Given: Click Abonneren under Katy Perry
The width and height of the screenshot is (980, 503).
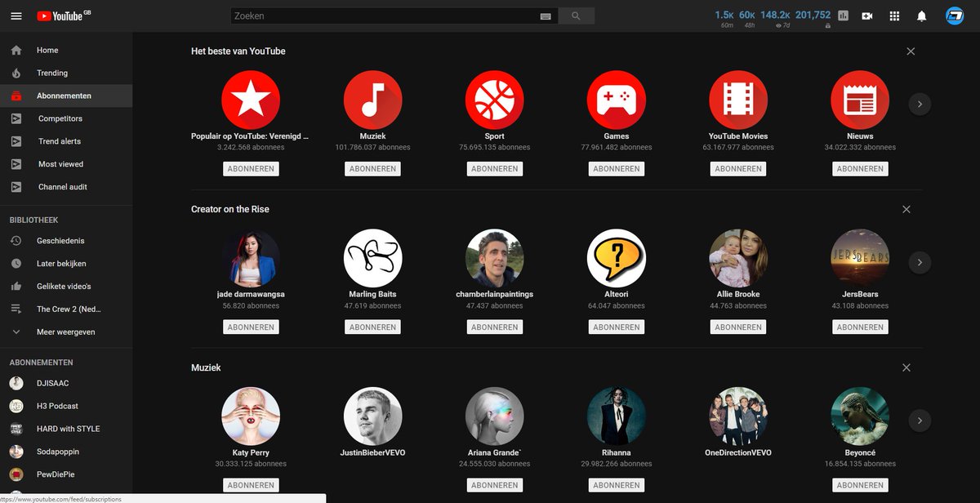Looking at the screenshot, I should 251,485.
